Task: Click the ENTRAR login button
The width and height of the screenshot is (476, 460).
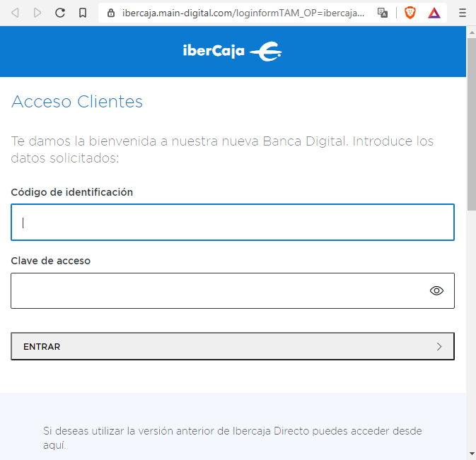Action: click(x=232, y=346)
